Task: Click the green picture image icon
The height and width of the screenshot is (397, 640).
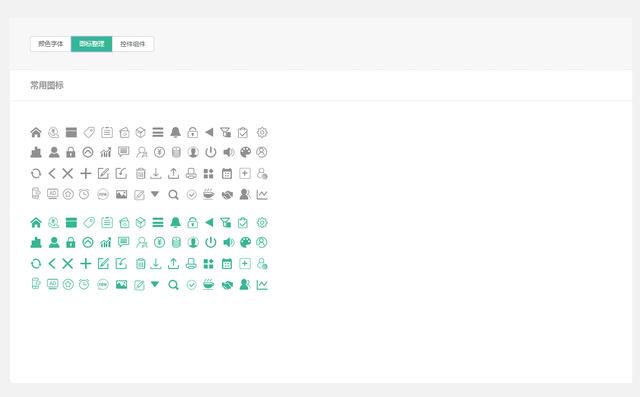Action: pos(121,284)
